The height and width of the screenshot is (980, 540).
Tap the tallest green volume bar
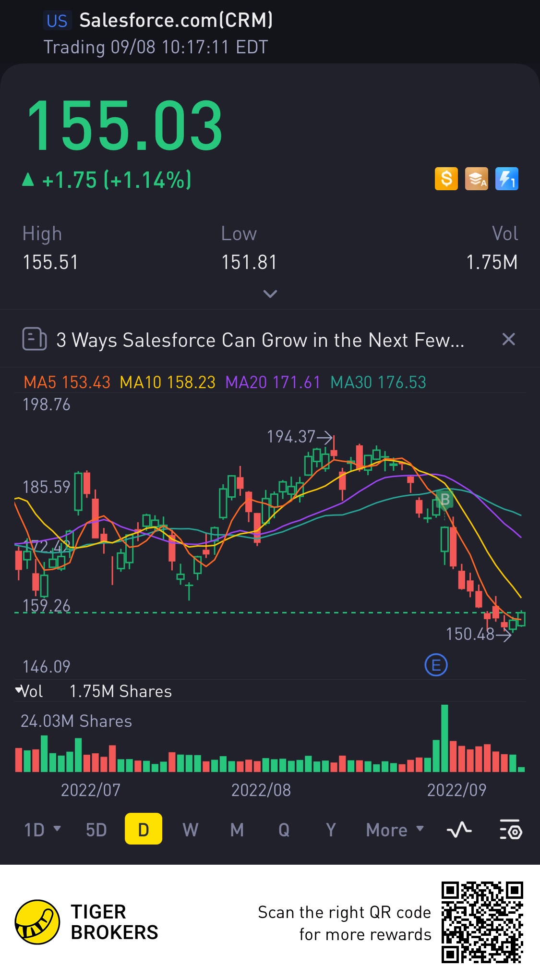444,738
